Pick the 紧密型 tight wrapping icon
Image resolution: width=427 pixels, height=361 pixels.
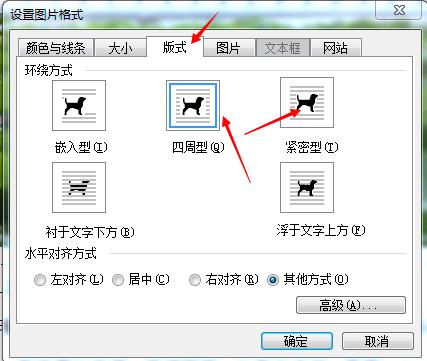point(307,103)
